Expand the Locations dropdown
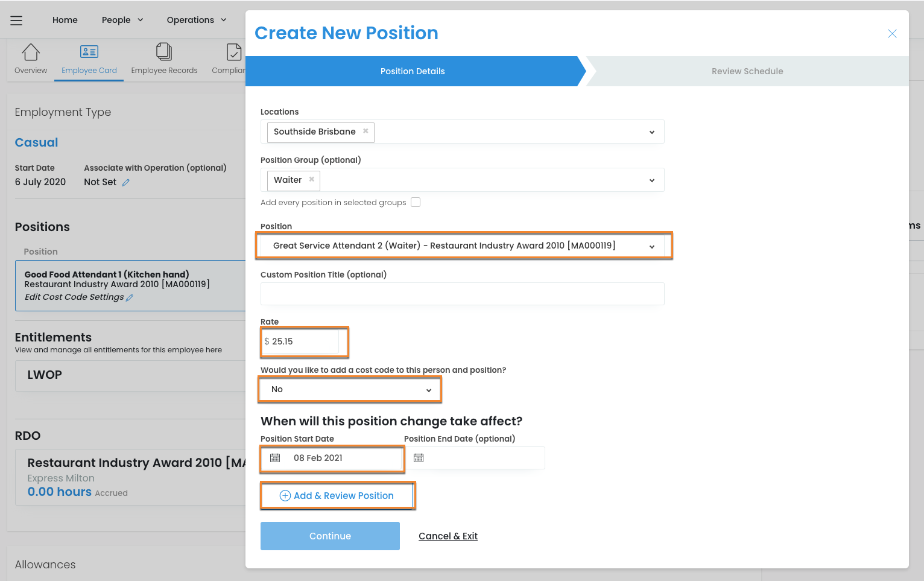924x581 pixels. coord(651,132)
